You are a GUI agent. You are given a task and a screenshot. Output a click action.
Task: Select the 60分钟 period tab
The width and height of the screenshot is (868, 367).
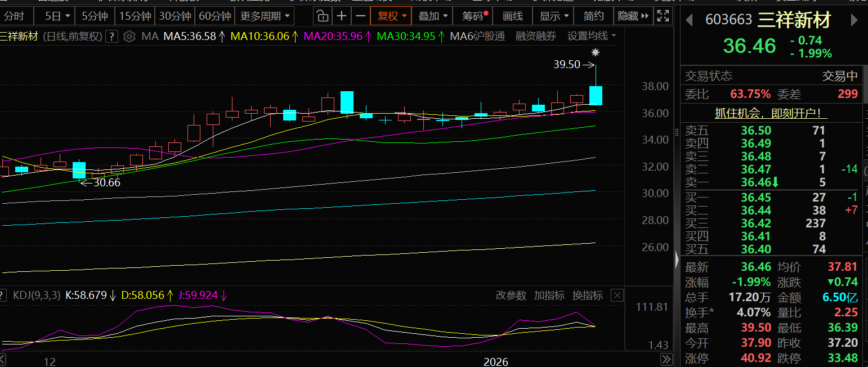[x=214, y=16]
